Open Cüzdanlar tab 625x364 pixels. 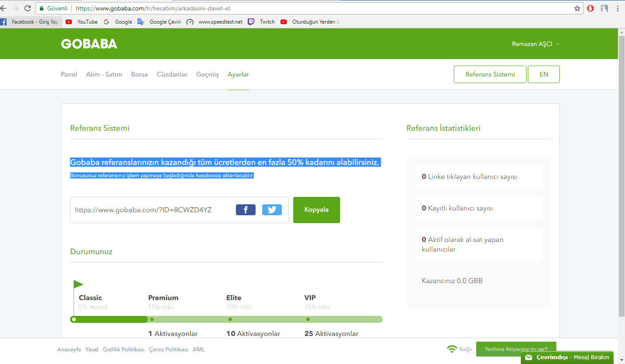(172, 74)
